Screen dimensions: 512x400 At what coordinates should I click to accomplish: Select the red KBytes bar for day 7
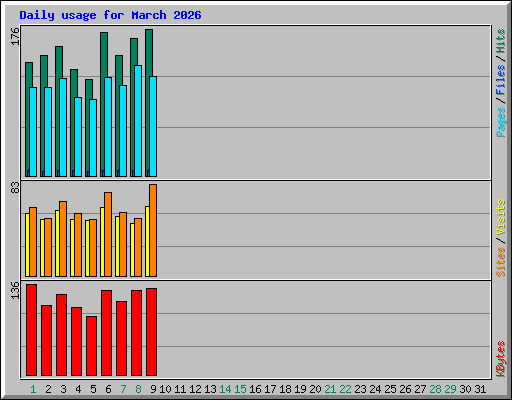[121, 338]
